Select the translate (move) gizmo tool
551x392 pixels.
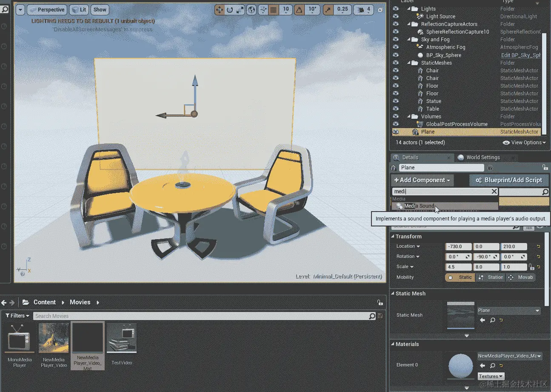tap(220, 9)
